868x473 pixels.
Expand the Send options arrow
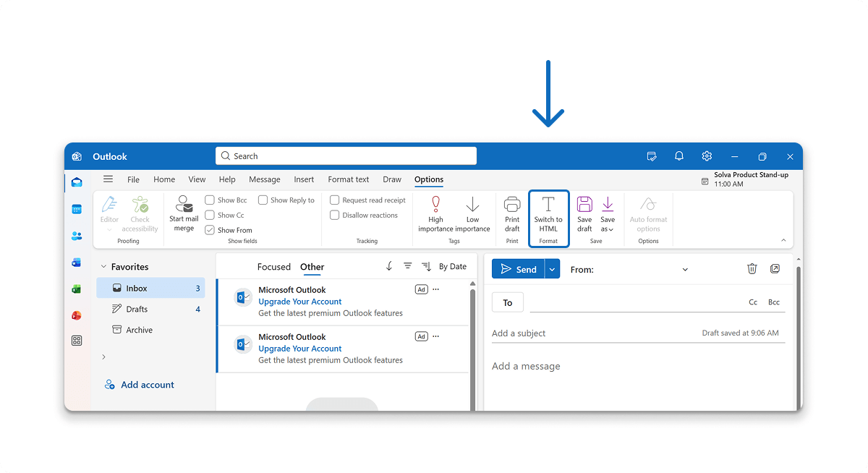[553, 269]
